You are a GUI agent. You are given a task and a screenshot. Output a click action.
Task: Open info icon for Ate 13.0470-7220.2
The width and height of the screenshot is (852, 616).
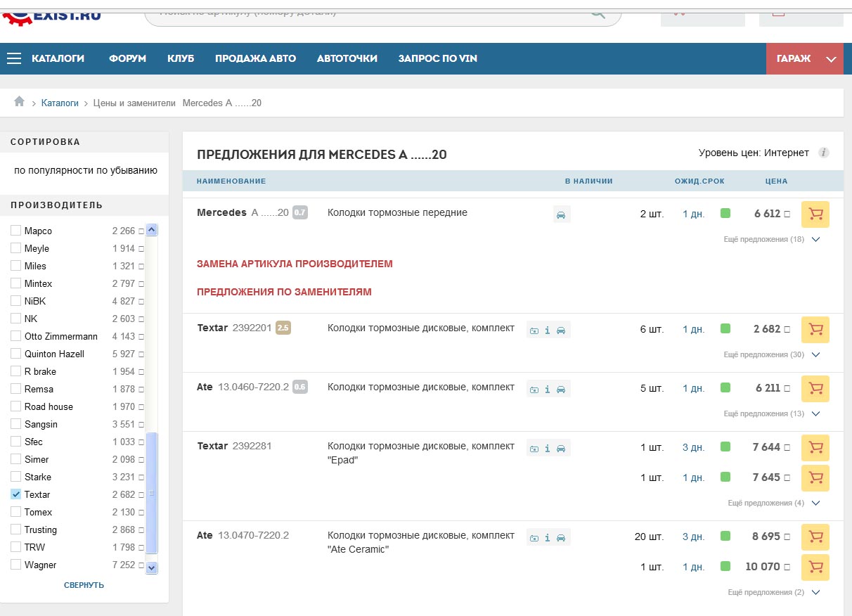[x=548, y=537]
